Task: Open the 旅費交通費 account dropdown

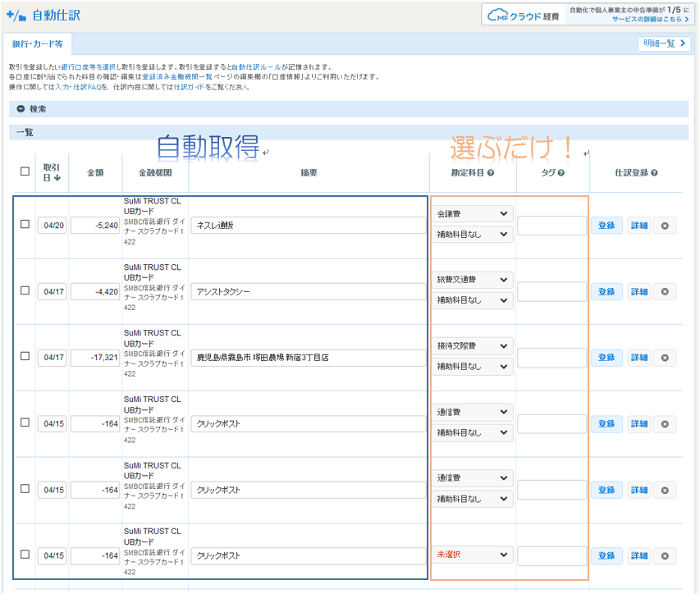Action: point(472,280)
